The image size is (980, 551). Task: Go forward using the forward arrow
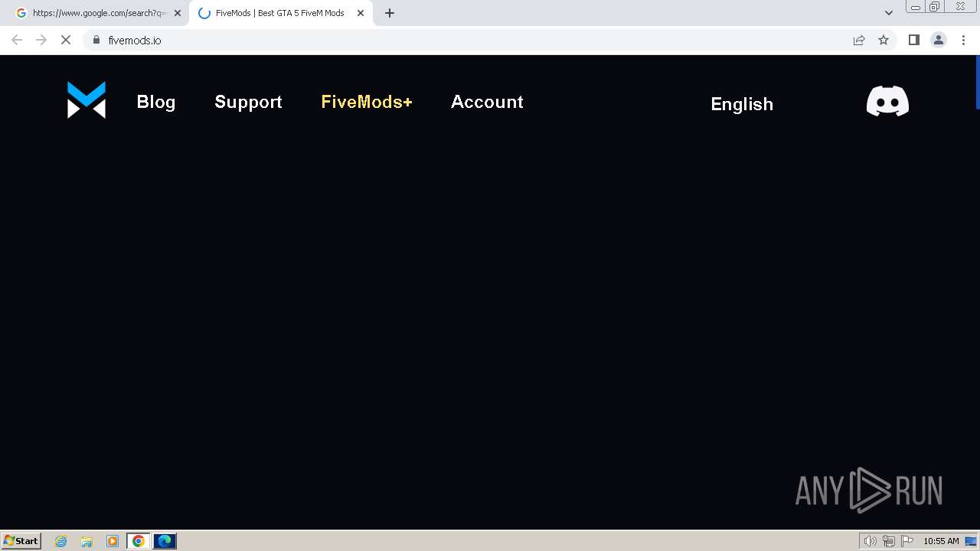(41, 40)
